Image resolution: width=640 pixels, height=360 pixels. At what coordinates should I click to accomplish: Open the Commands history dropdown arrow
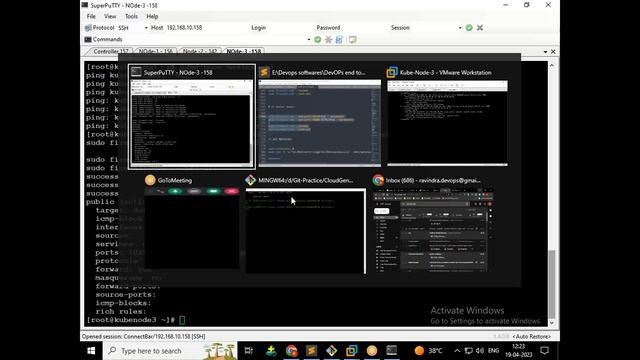pos(309,40)
